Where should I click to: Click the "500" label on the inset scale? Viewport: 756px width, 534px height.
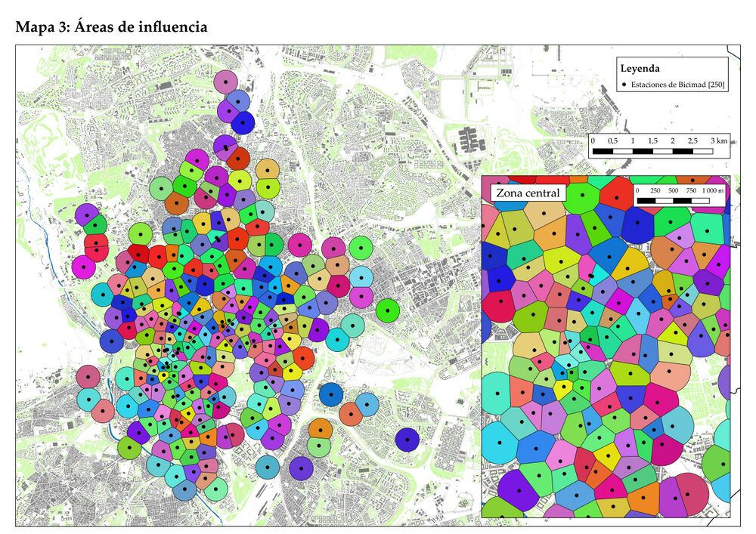point(673,190)
